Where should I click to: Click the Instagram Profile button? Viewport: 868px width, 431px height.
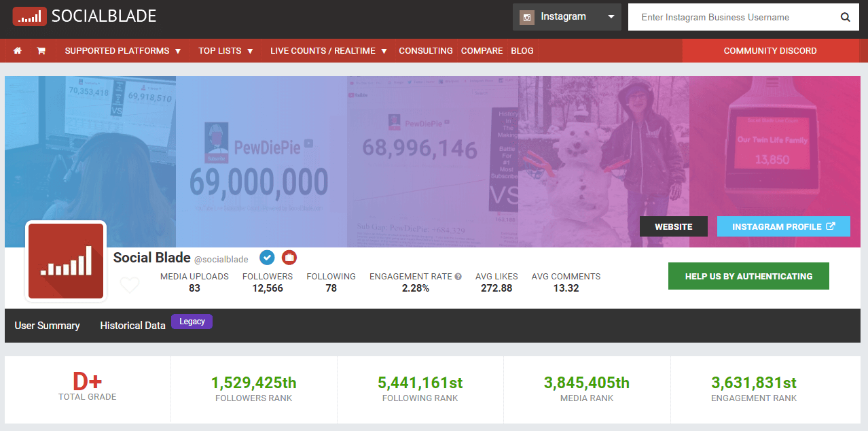[783, 227]
